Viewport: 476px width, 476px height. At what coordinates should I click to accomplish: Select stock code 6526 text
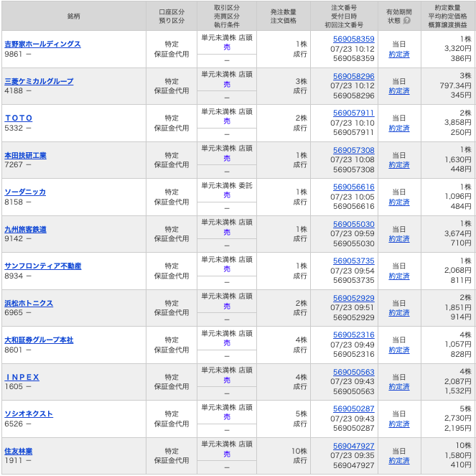tap(14, 424)
